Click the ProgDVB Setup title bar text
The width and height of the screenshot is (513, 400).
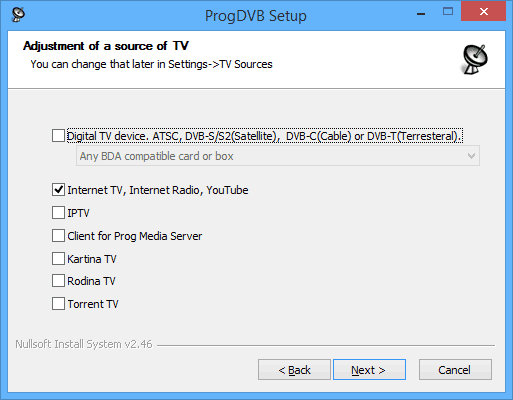click(256, 16)
